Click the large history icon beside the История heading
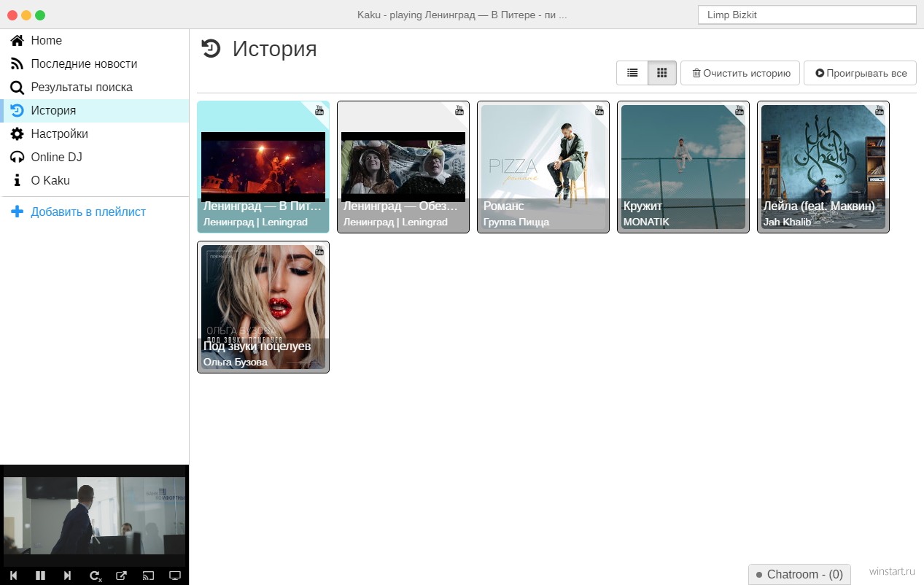 tap(211, 49)
